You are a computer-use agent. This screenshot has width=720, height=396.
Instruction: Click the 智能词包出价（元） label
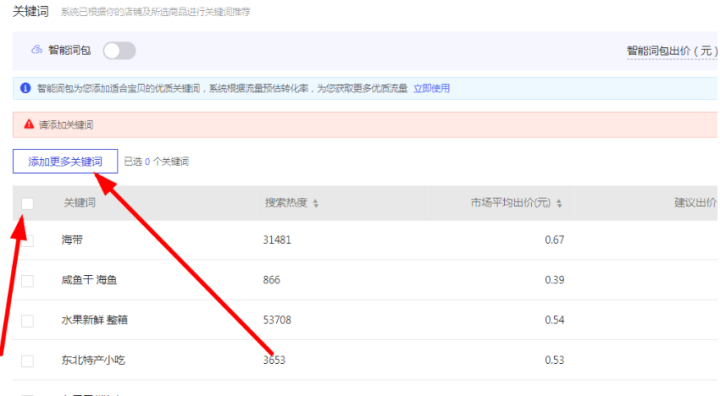pos(672,51)
